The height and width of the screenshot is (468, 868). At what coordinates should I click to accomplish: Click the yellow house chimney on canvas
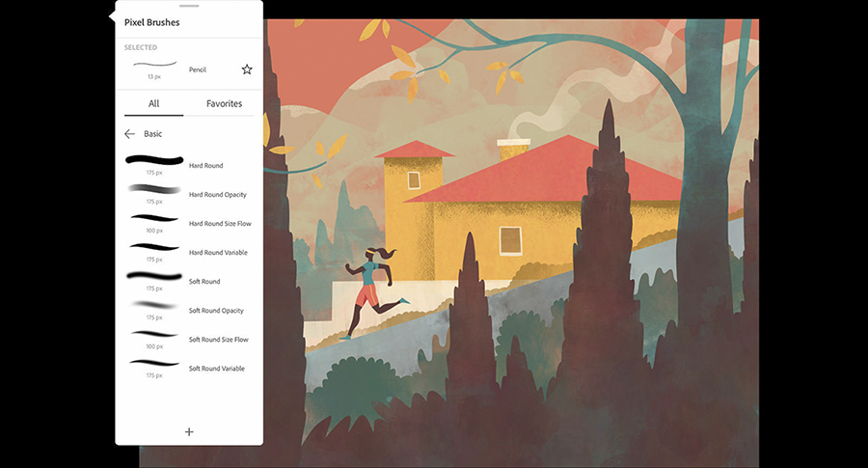click(x=514, y=150)
